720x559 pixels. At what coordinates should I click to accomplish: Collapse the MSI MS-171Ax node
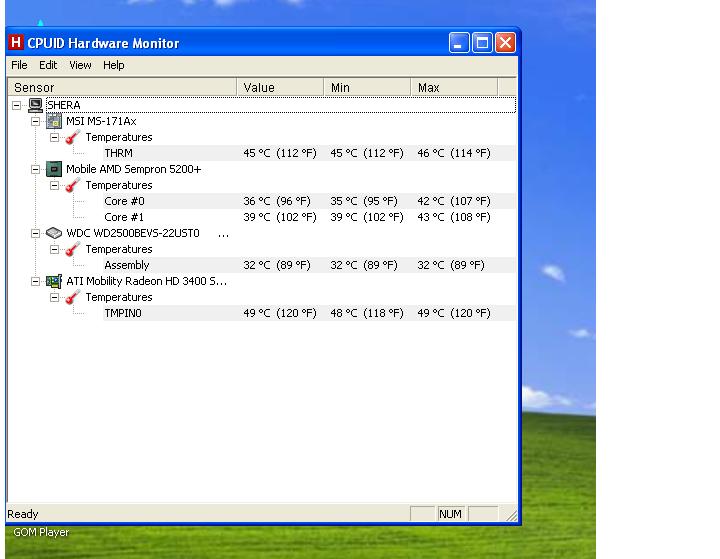35,121
